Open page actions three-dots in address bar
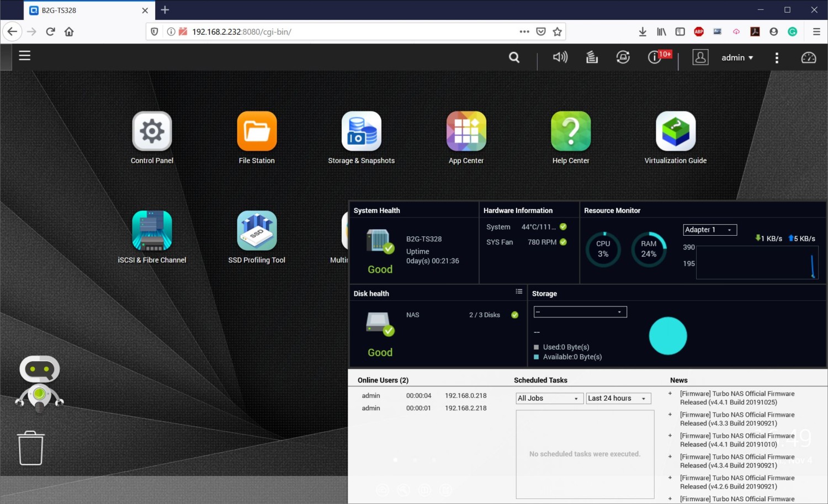 click(524, 31)
